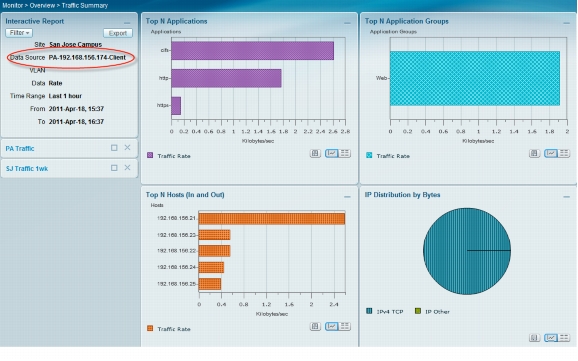Remove the SJ Traffic 1wk saved report
578x361 pixels.
(x=128, y=168)
